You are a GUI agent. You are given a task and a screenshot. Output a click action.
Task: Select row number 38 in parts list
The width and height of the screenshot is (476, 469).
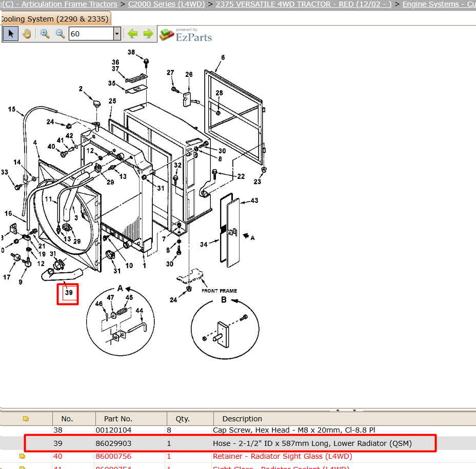point(58,430)
